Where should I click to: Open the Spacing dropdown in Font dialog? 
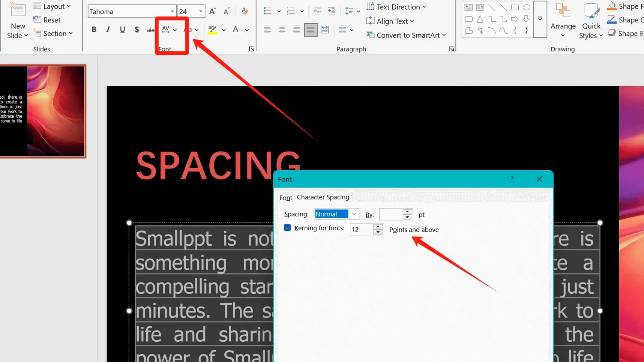click(354, 214)
